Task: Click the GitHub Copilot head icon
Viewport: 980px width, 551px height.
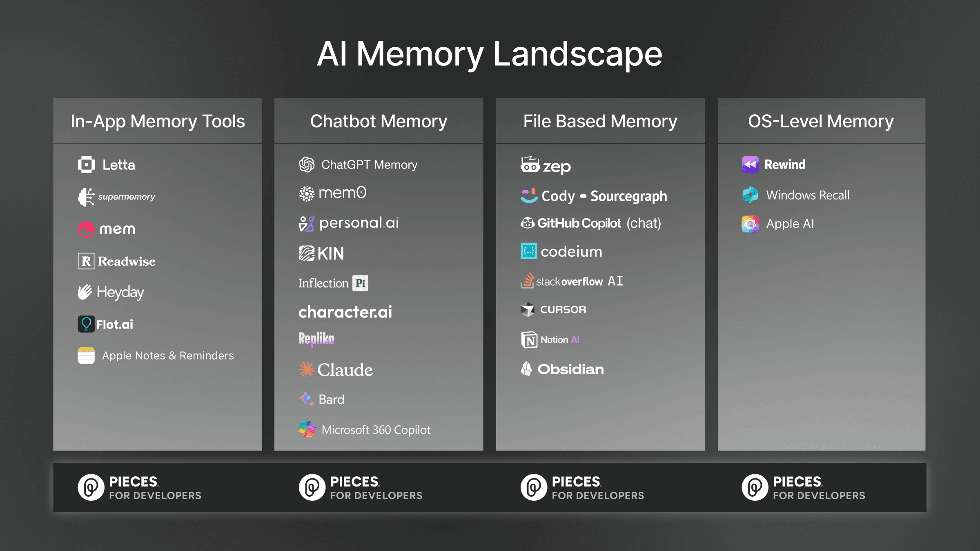Action: click(x=528, y=223)
